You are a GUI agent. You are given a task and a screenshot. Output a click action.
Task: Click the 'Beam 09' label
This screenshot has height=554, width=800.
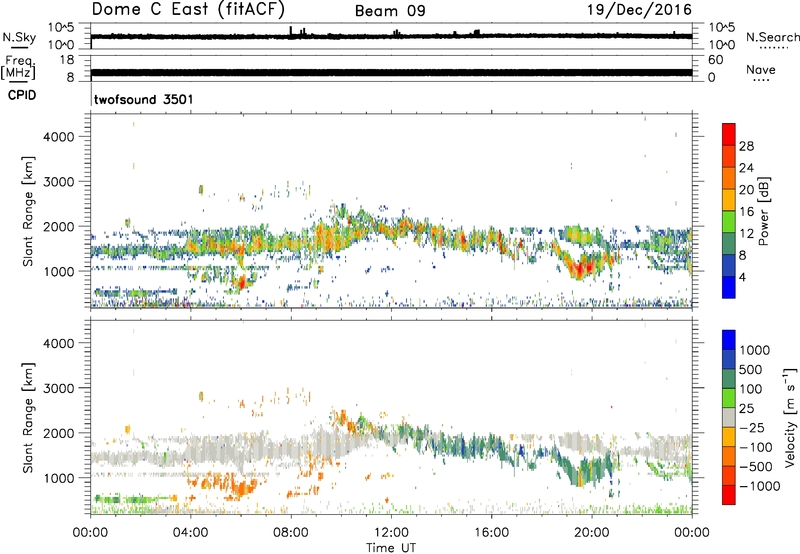[390, 11]
